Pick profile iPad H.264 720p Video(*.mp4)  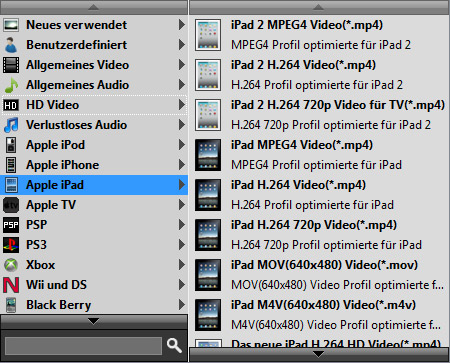[314, 225]
